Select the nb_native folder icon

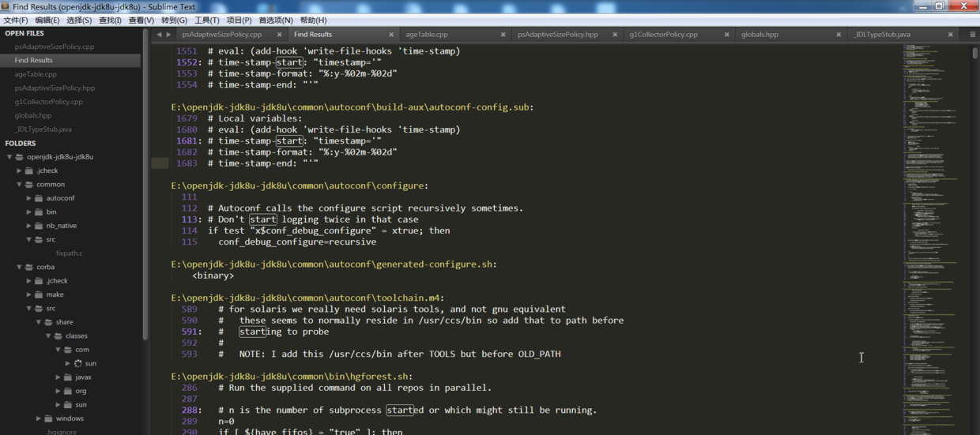(x=39, y=226)
